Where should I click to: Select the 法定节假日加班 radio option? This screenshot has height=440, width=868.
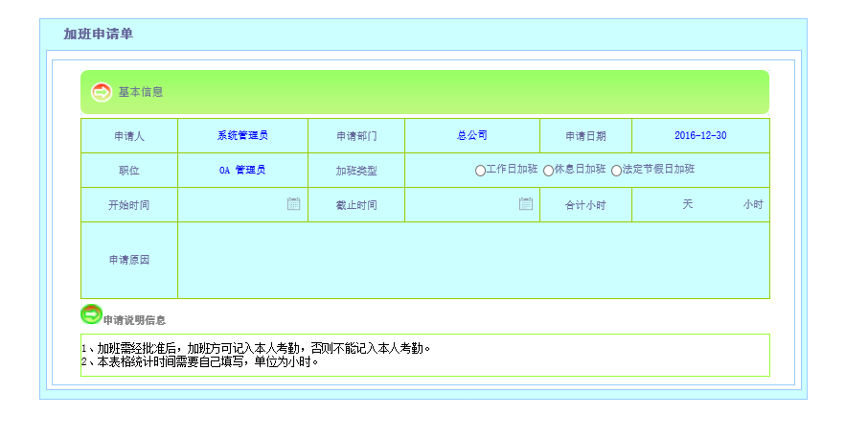(616, 171)
